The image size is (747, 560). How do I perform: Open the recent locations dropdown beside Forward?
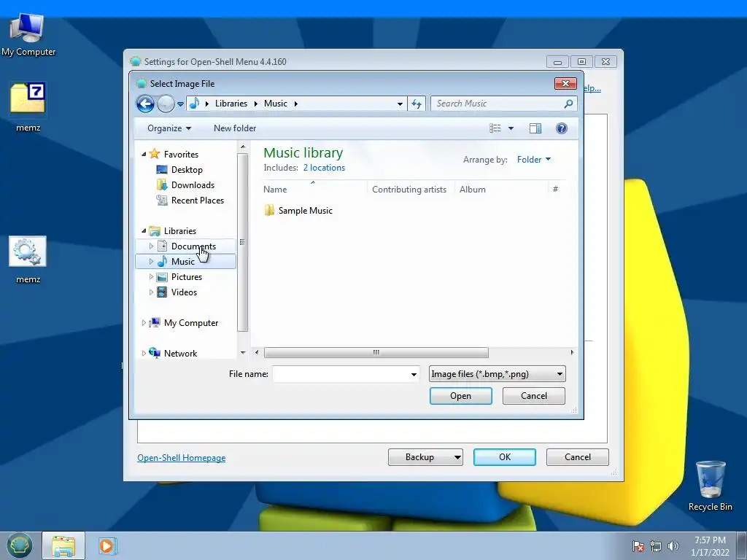(x=181, y=104)
